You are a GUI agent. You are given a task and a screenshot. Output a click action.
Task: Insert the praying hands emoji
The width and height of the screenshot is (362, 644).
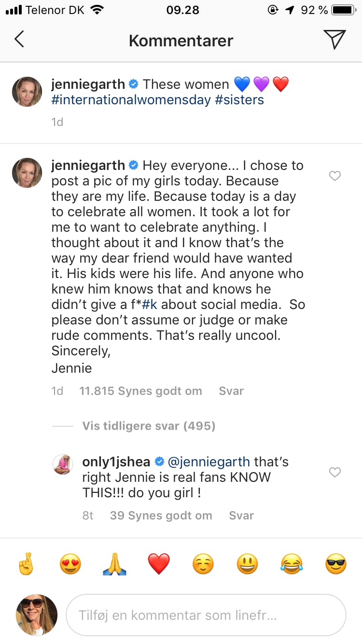pyautogui.click(x=115, y=564)
